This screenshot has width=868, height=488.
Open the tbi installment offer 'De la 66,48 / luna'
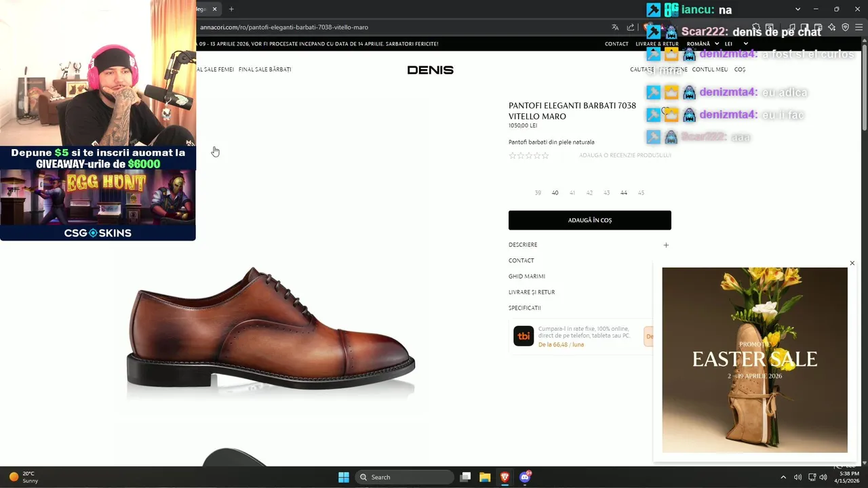point(561,344)
